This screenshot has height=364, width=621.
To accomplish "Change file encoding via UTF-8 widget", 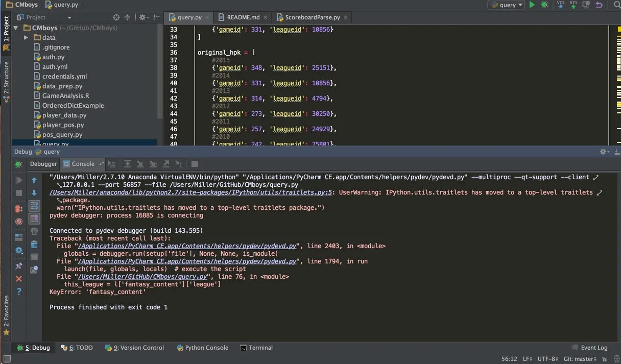I will 548,359.
